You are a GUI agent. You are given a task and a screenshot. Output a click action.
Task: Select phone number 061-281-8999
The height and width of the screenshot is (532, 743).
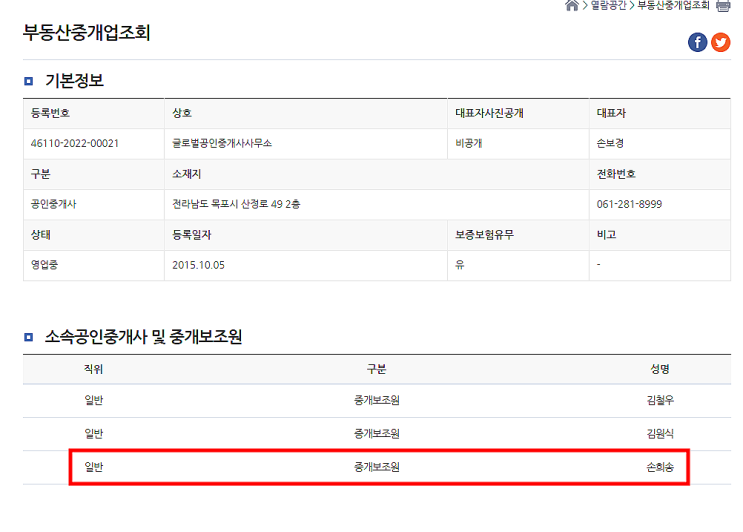[x=629, y=204]
